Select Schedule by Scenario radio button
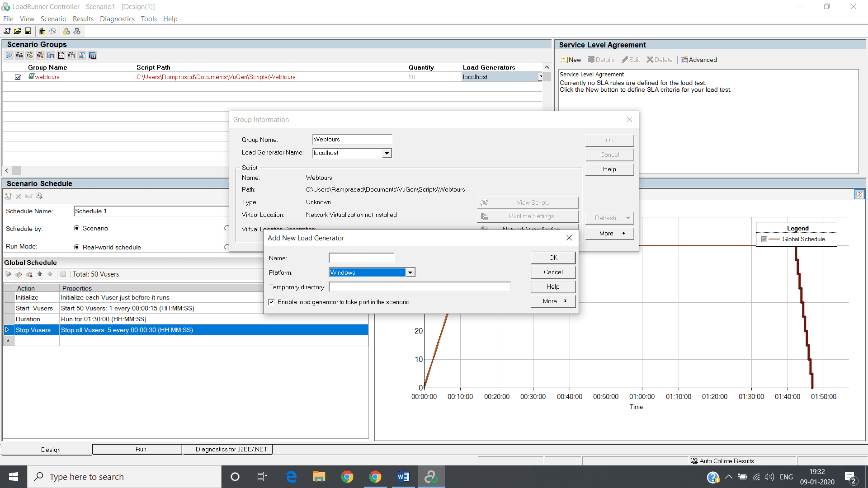 tap(76, 228)
